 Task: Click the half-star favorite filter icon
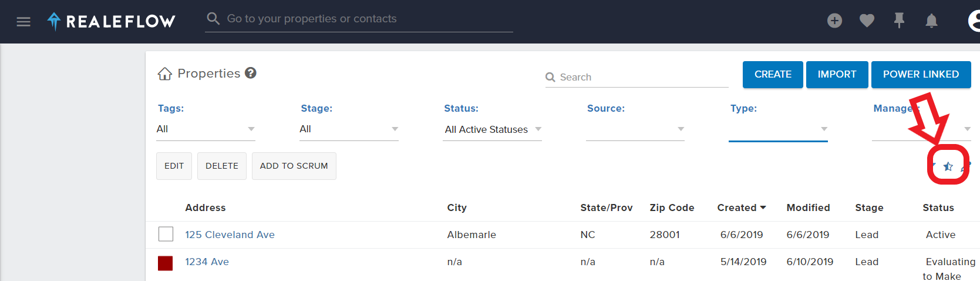[948, 166]
